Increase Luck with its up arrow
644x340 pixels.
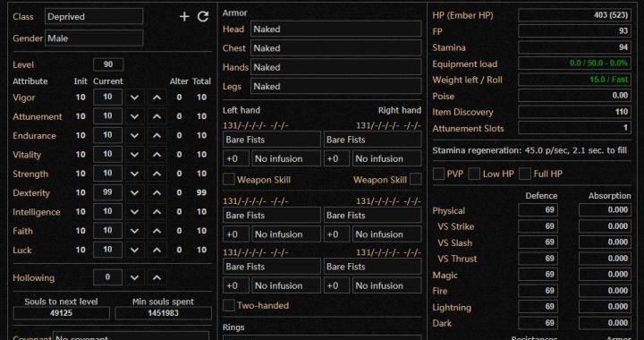tap(157, 250)
